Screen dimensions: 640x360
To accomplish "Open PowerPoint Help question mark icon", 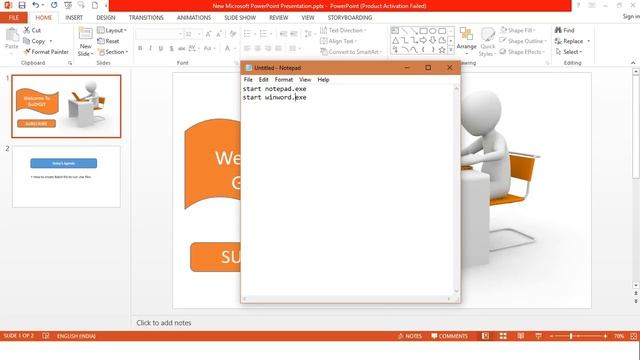I will click(x=578, y=5).
